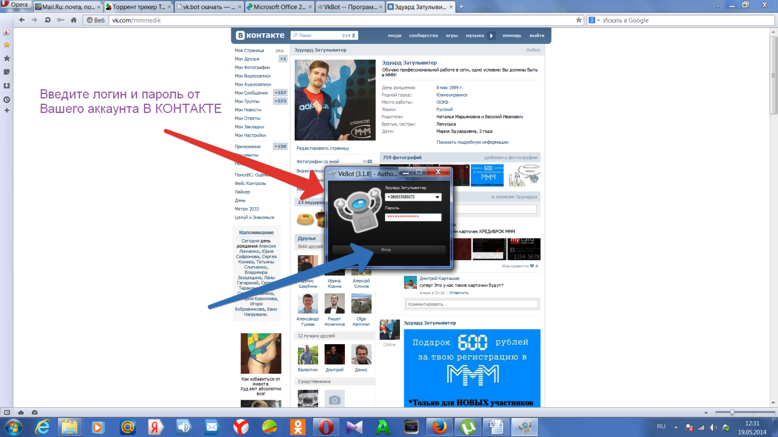Click выйти to log out of VK
Image resolution: width=778 pixels, height=437 pixels.
[x=537, y=36]
